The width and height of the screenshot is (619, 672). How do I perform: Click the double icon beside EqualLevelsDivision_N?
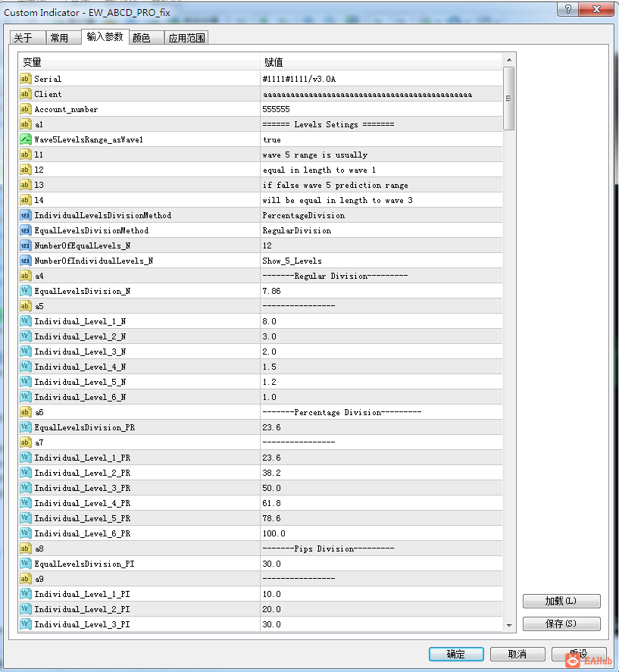[25, 291]
